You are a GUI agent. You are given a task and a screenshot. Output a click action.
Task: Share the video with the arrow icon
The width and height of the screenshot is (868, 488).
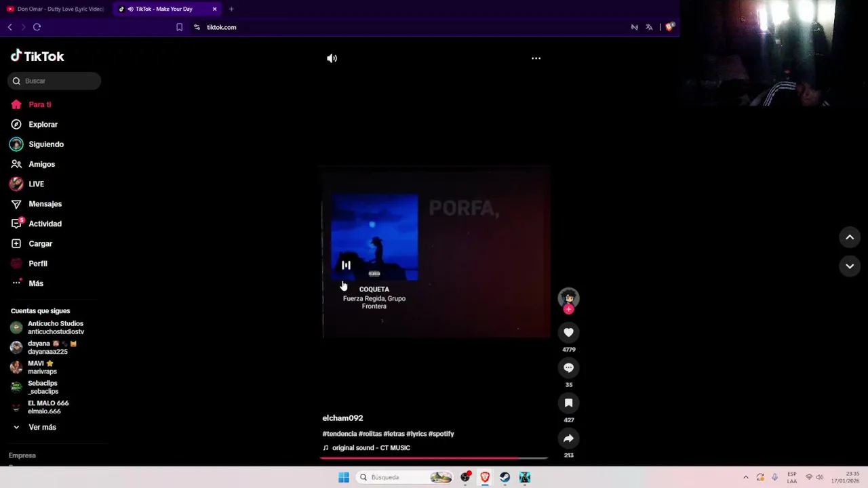coord(568,438)
